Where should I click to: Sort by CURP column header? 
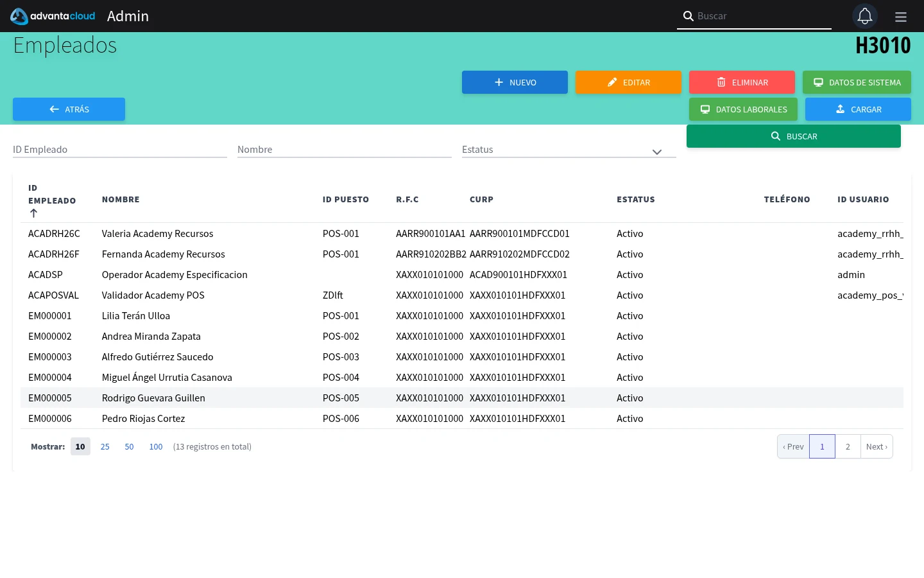[x=482, y=200]
